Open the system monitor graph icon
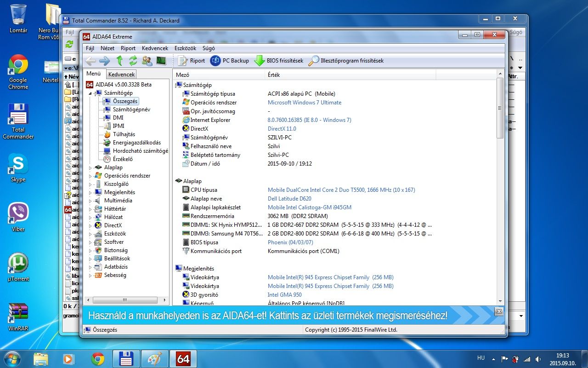The image size is (588, 368). pos(161,60)
